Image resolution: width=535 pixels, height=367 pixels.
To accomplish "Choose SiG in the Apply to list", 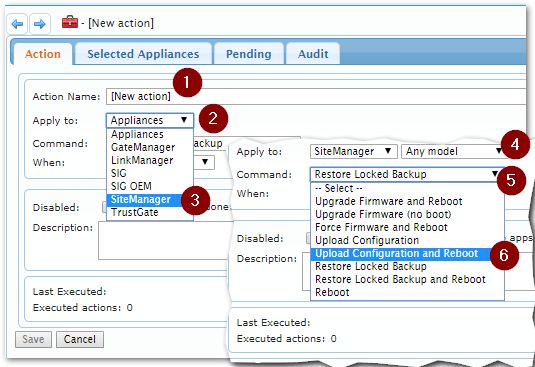I will (x=150, y=173).
